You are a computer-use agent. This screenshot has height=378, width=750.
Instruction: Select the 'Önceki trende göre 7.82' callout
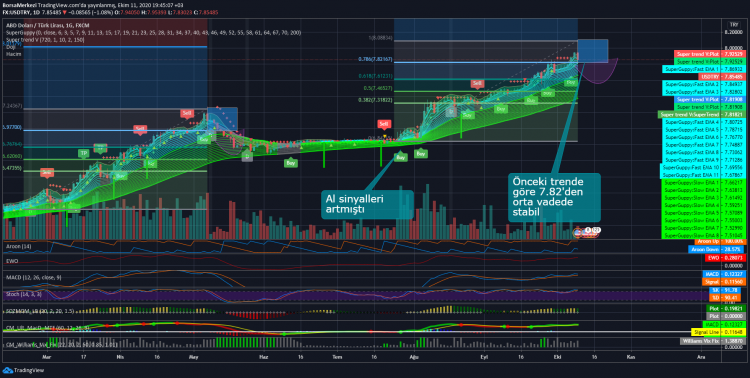(x=554, y=197)
